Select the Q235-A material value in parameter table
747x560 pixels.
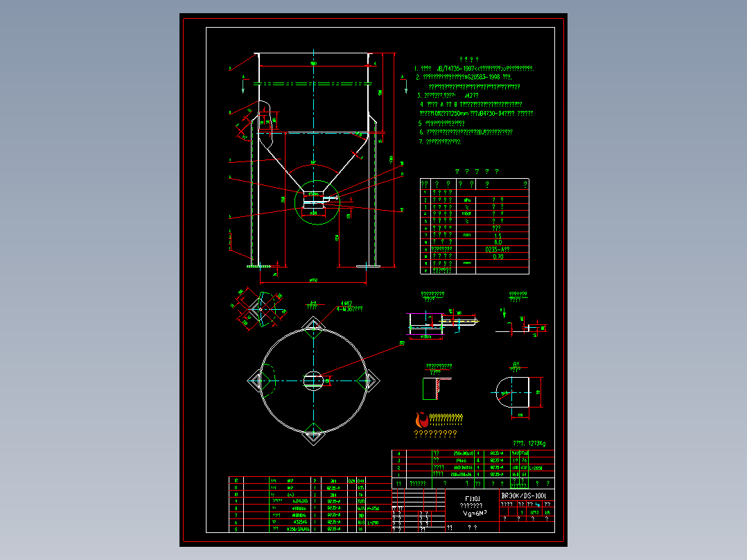point(497,250)
